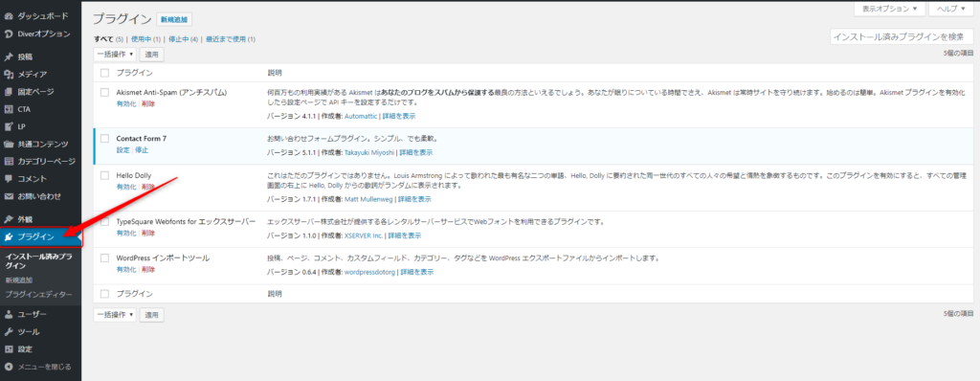Screen dimensions: 980x381
Task: Filter plugins by 停止中
Action: coord(179,39)
